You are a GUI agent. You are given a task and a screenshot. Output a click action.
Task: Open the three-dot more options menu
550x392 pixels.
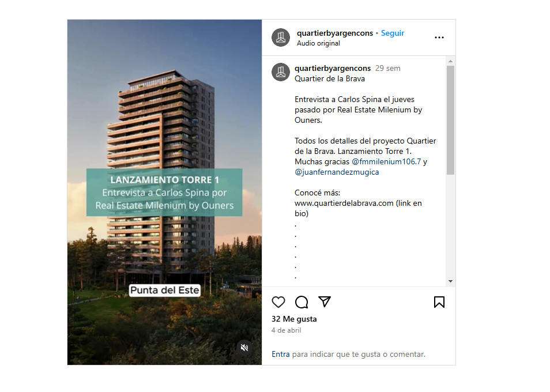point(439,37)
